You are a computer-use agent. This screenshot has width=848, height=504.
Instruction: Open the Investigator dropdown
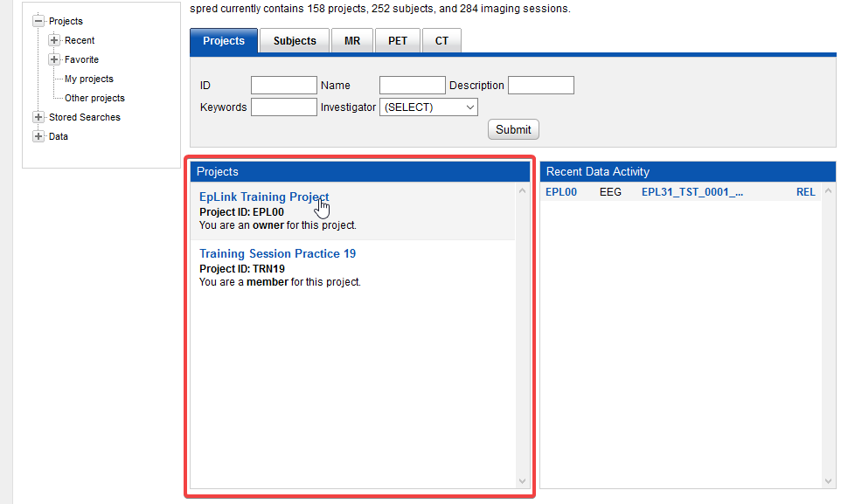[428, 107]
